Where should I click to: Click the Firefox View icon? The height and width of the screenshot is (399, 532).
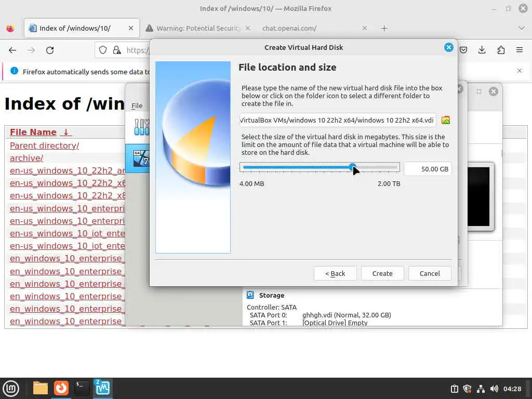tap(10, 29)
